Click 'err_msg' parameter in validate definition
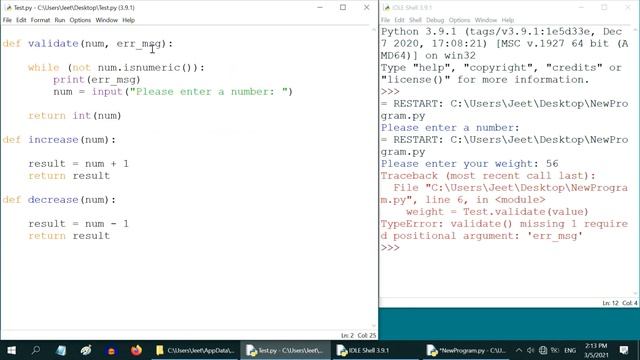The height and width of the screenshot is (360, 640). (139, 44)
